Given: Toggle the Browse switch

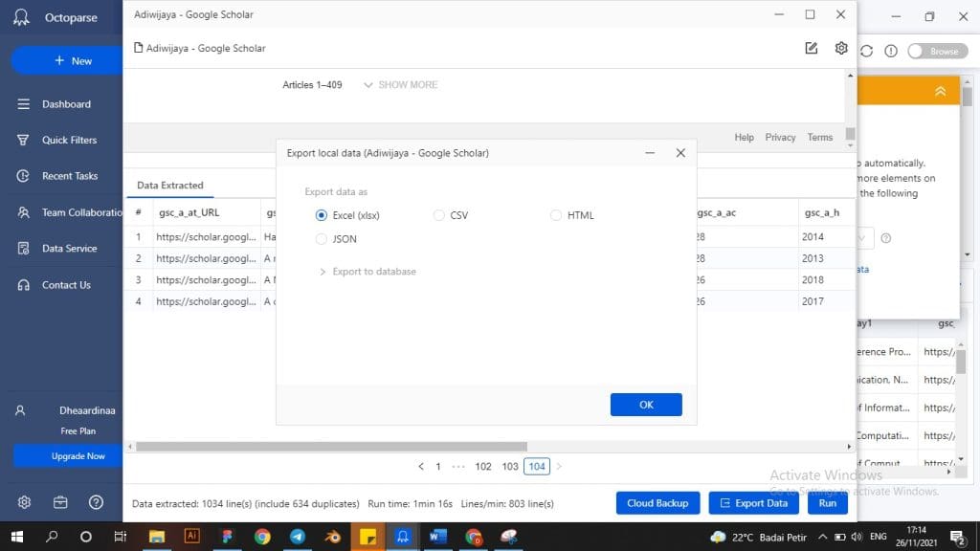Looking at the screenshot, I should coord(932,51).
